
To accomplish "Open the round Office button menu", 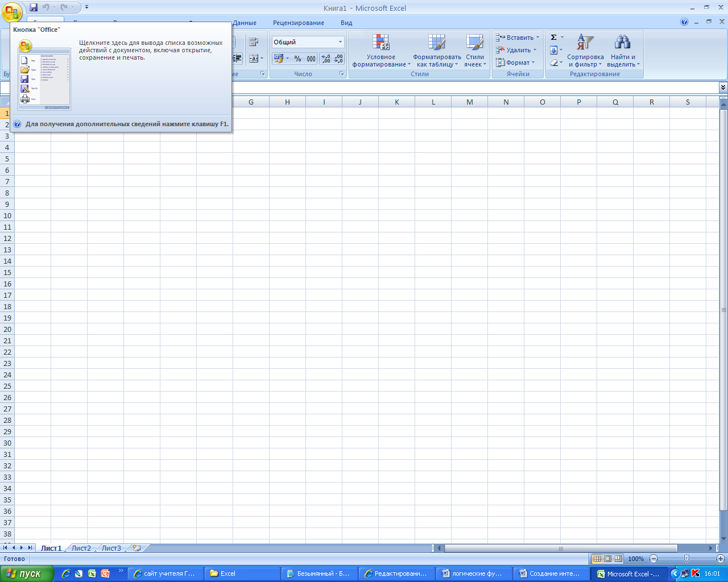I will click(12, 12).
